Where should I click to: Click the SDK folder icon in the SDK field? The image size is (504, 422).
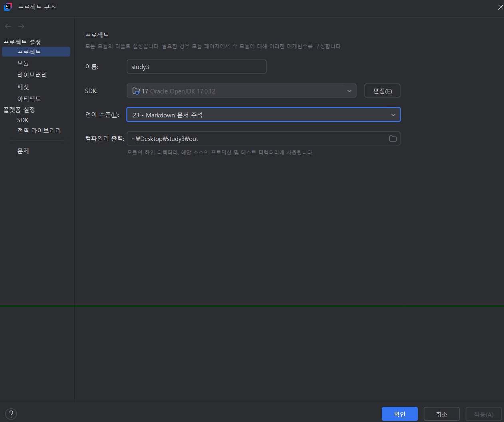pos(136,91)
